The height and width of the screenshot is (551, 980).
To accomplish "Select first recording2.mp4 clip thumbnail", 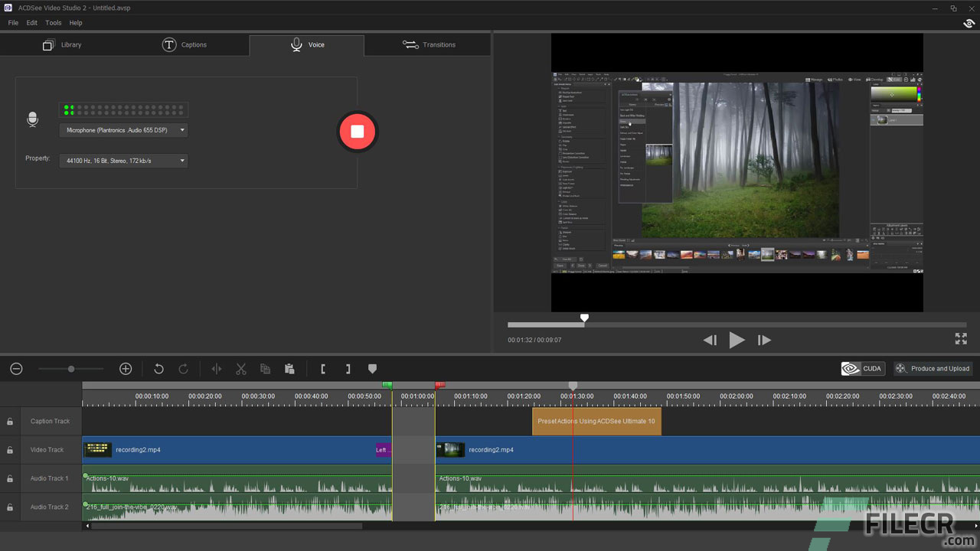I will [98, 450].
